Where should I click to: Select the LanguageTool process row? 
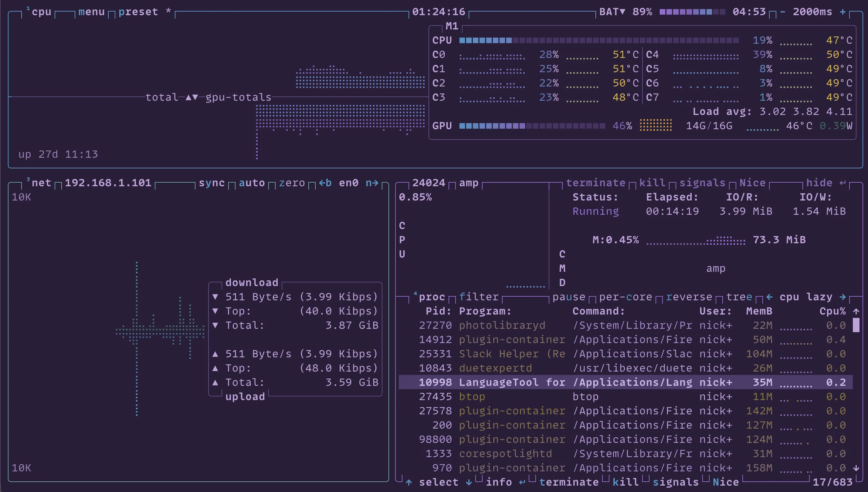pyautogui.click(x=626, y=382)
